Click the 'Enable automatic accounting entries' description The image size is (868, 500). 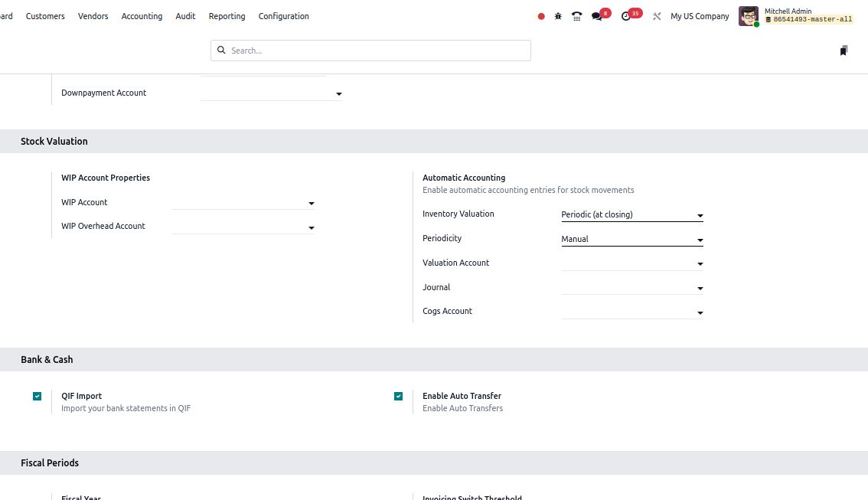528,191
